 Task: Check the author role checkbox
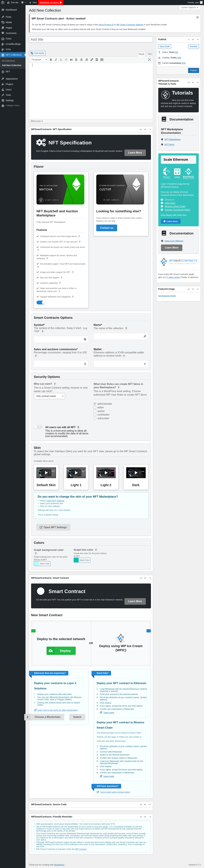click(95, 411)
